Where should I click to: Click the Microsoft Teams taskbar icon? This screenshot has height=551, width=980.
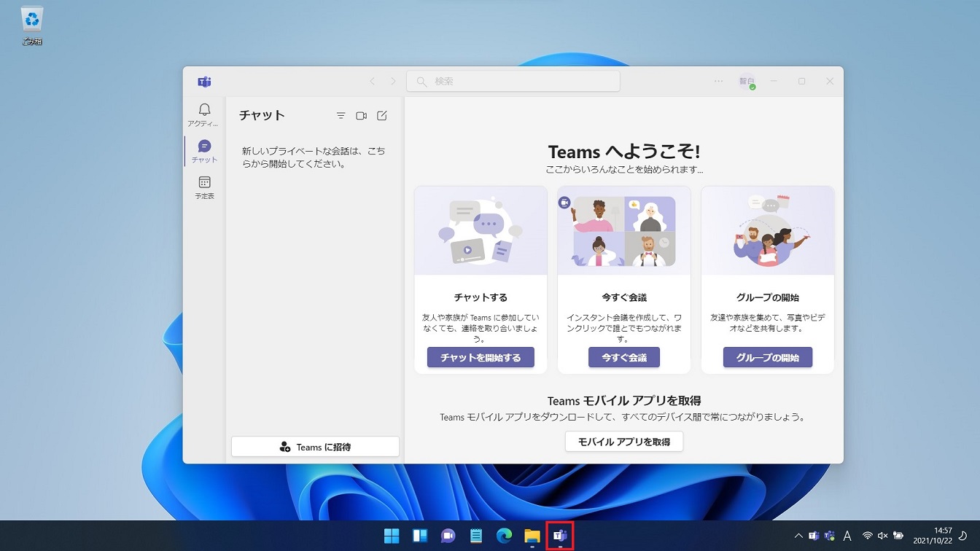click(x=560, y=536)
